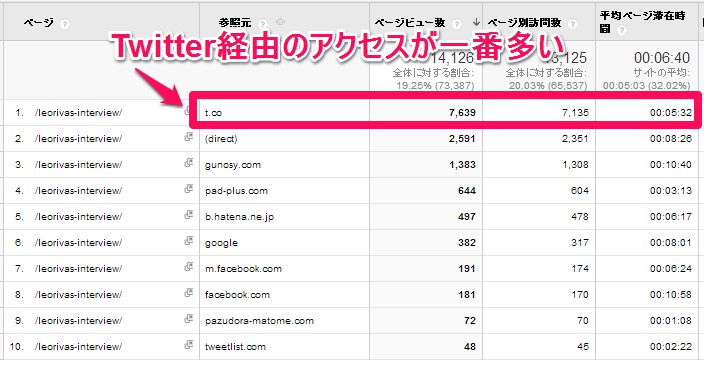This screenshot has width=704, height=368.
Task: Open external link icon for the t.co row
Action: click(x=187, y=111)
